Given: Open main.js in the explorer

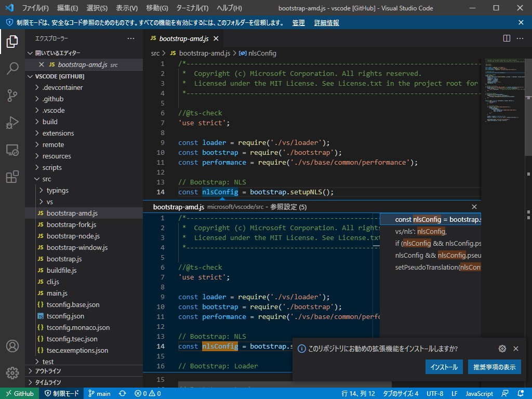Looking at the screenshot, I should point(57,293).
